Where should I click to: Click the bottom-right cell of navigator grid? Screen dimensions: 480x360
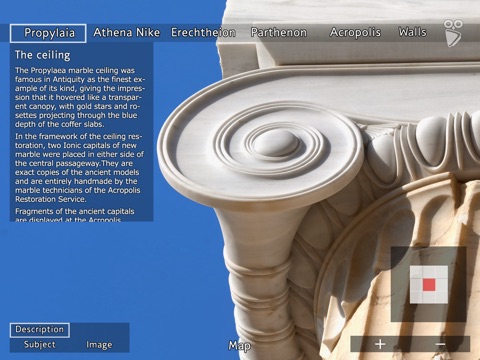coord(441,297)
